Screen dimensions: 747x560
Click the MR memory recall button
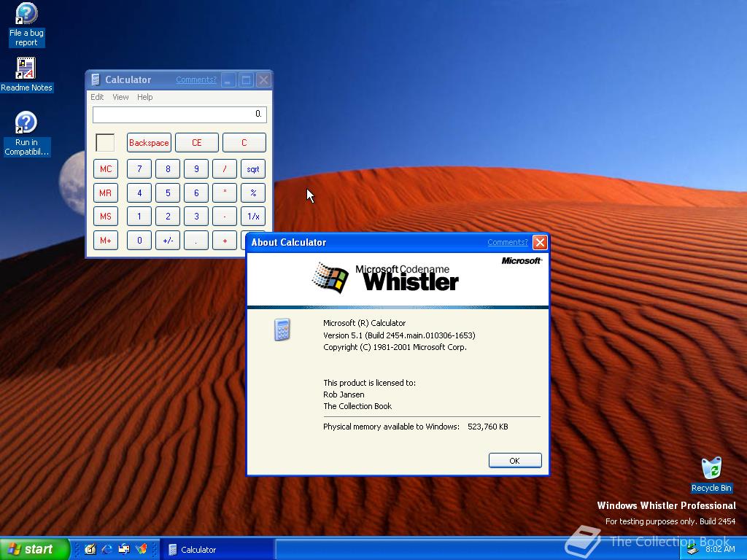click(x=106, y=192)
